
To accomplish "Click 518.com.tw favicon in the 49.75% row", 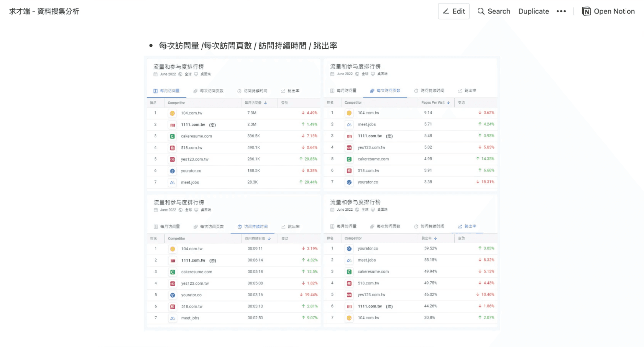I will pyautogui.click(x=349, y=283).
